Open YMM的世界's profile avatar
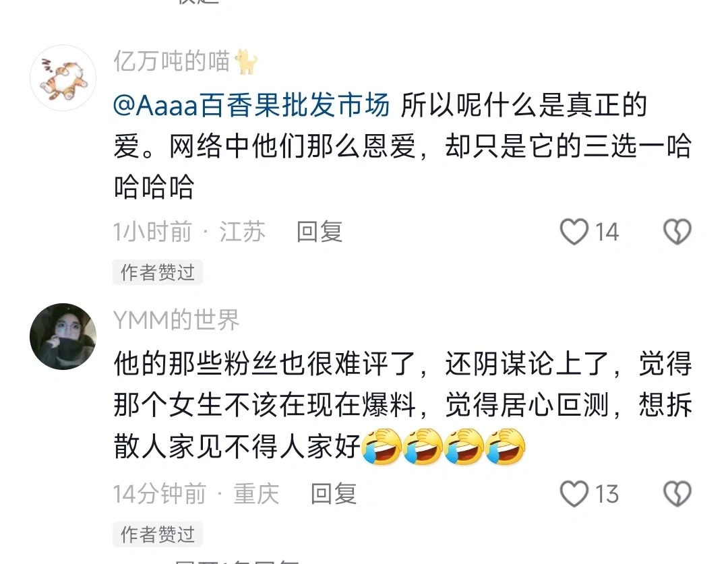Viewport: 728px width, 564px height. click(x=63, y=336)
